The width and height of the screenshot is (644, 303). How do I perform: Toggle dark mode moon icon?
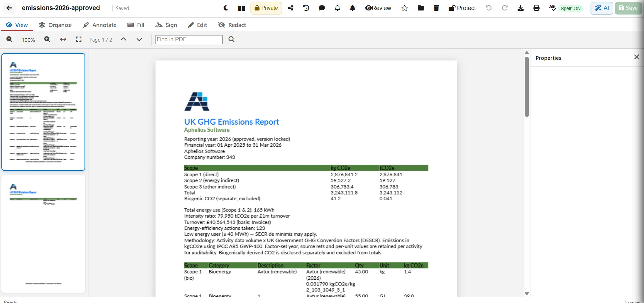coord(226,8)
